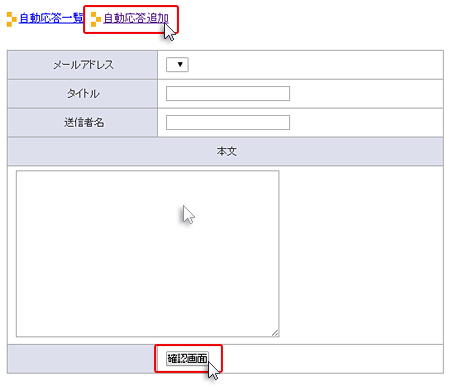Click the icon beside 自動応答一覧

click(x=12, y=19)
